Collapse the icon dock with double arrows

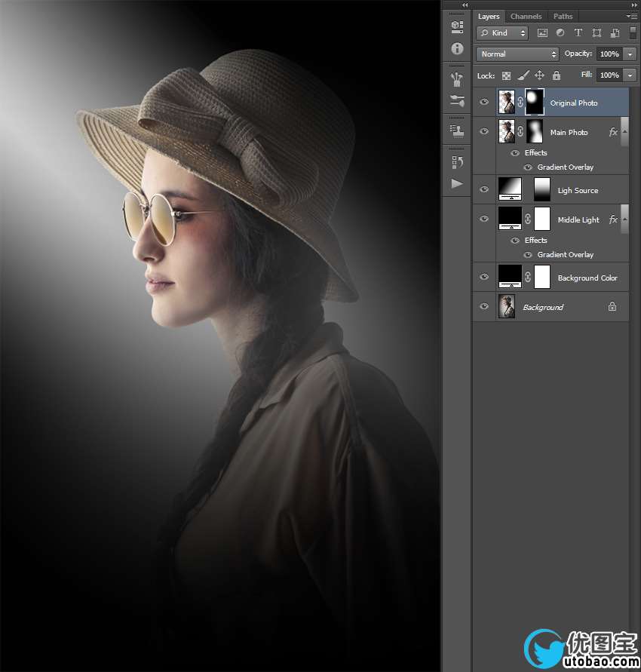[x=465, y=5]
